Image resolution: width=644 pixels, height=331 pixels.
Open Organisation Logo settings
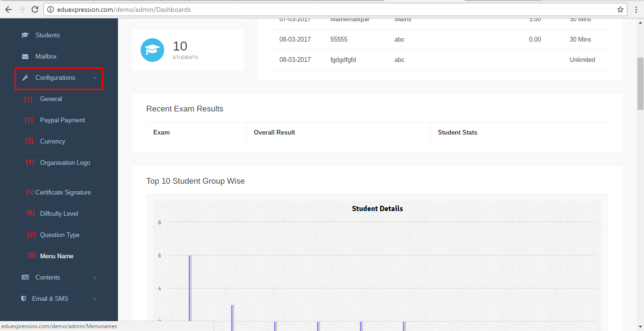pyautogui.click(x=65, y=163)
